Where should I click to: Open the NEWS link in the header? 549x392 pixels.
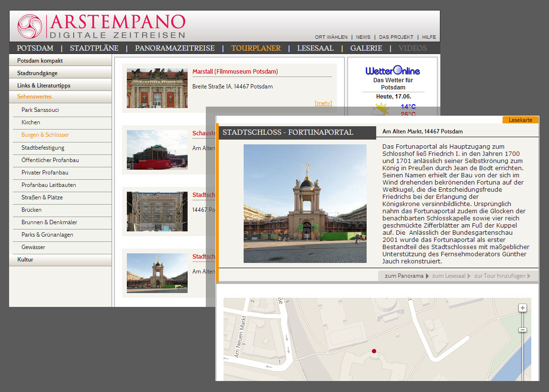point(363,37)
